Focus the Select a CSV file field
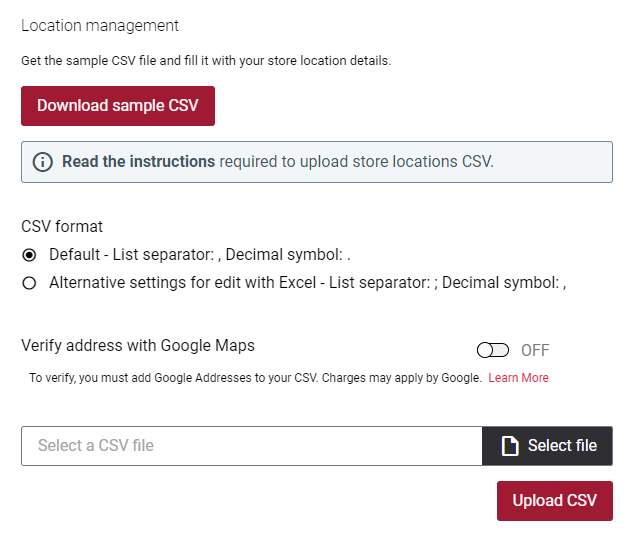This screenshot has height=538, width=633. coord(252,446)
